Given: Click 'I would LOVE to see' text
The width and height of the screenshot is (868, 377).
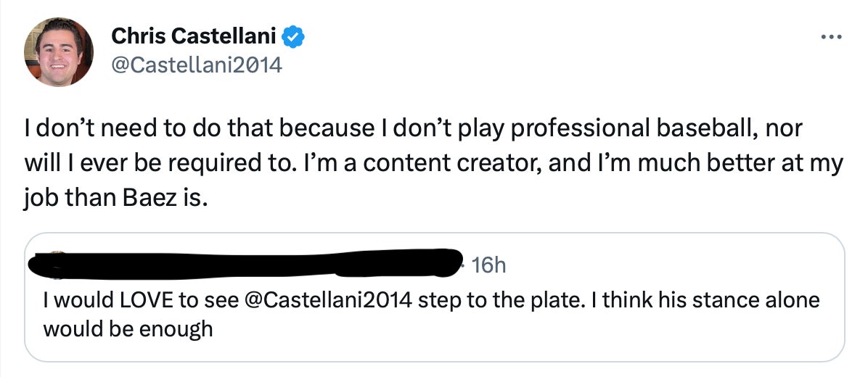Looking at the screenshot, I should (139, 300).
